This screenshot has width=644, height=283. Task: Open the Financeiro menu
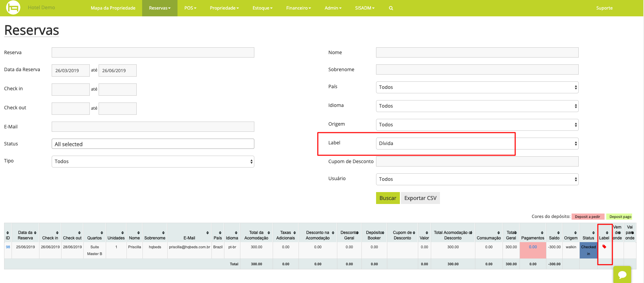[x=298, y=8]
